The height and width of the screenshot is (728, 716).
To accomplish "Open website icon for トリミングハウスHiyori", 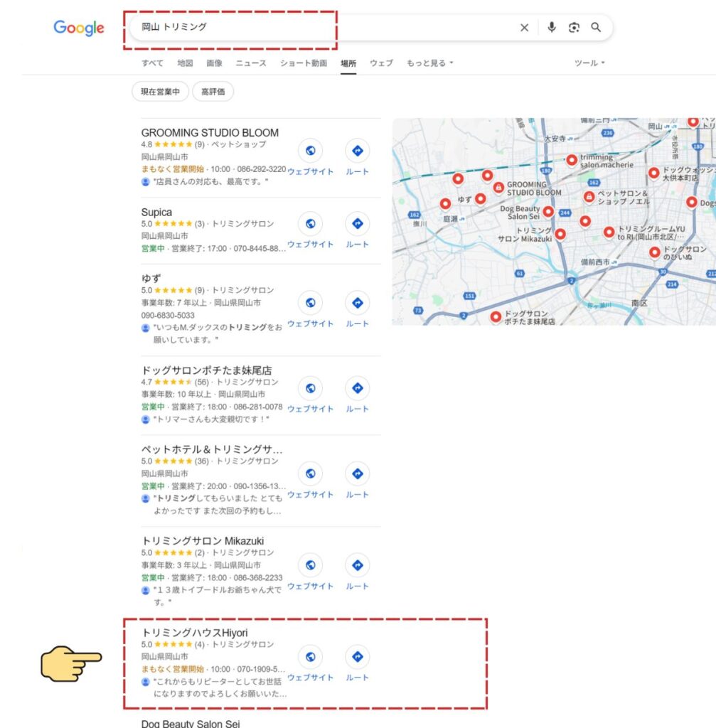I will click(311, 656).
